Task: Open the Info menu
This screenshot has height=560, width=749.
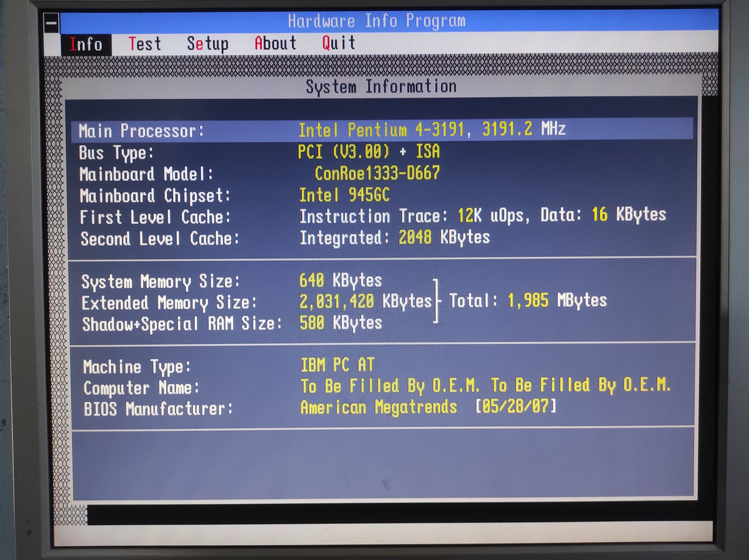Action: [x=86, y=45]
